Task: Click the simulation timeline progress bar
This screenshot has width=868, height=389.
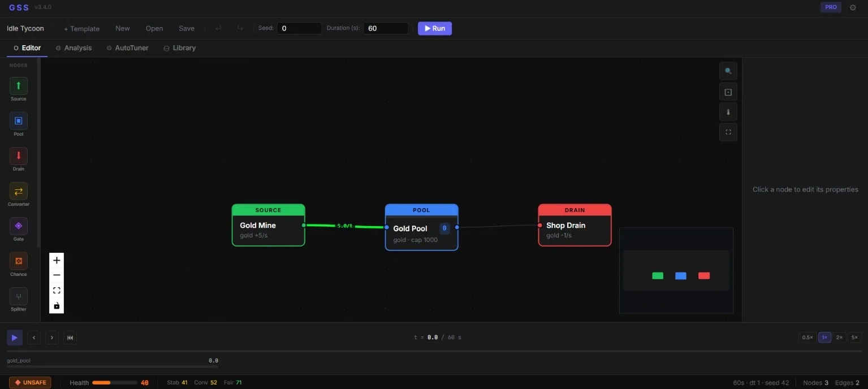Action: tap(434, 351)
